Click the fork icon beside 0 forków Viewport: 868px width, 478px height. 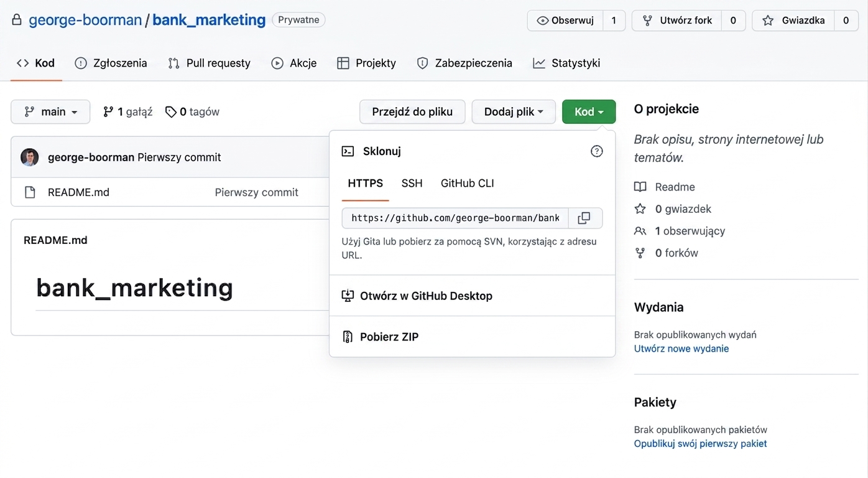click(x=640, y=253)
